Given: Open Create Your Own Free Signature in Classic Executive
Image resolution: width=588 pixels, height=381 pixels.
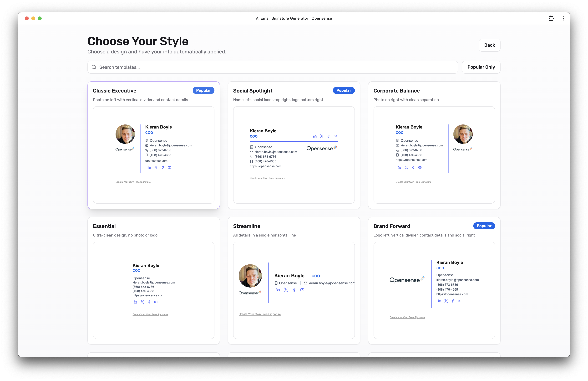Looking at the screenshot, I should click(x=133, y=182).
